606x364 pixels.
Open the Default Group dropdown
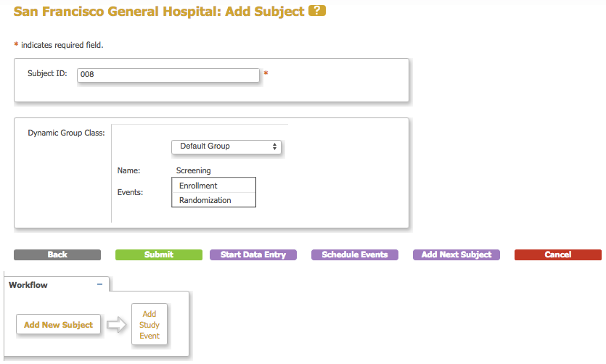(226, 146)
